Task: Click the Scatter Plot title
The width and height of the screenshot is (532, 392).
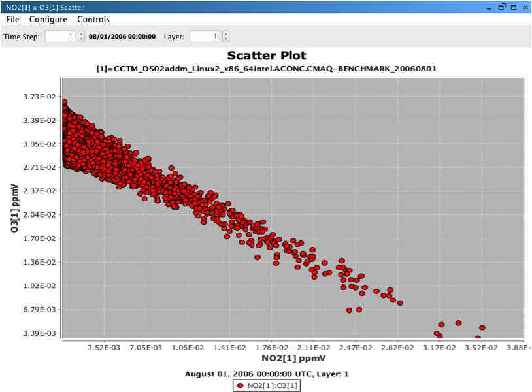Action: (x=267, y=56)
